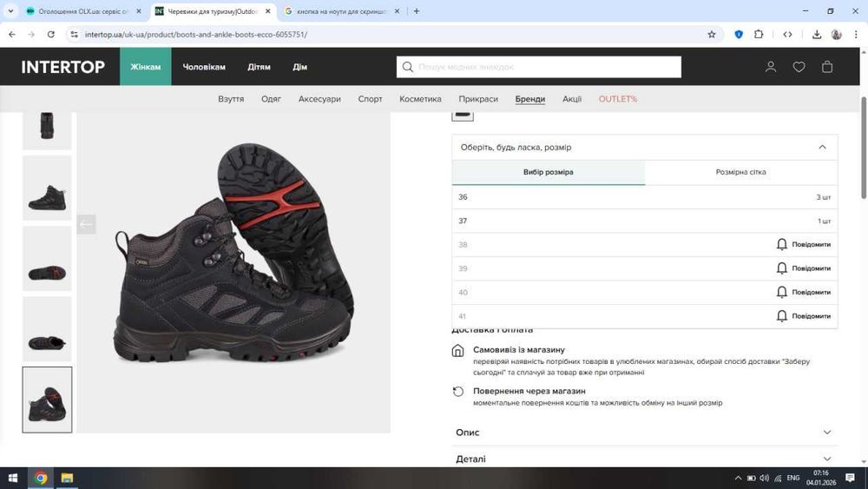Open the user account icon
The image size is (868, 489).
coord(770,67)
